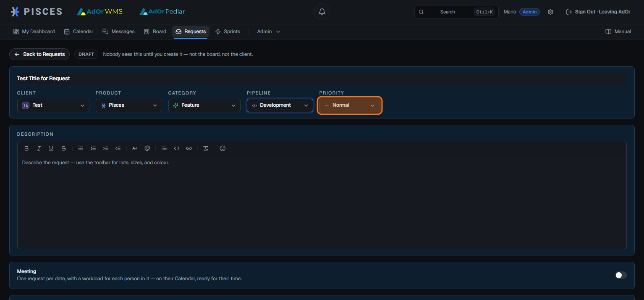Open the text colour palette

(x=147, y=148)
